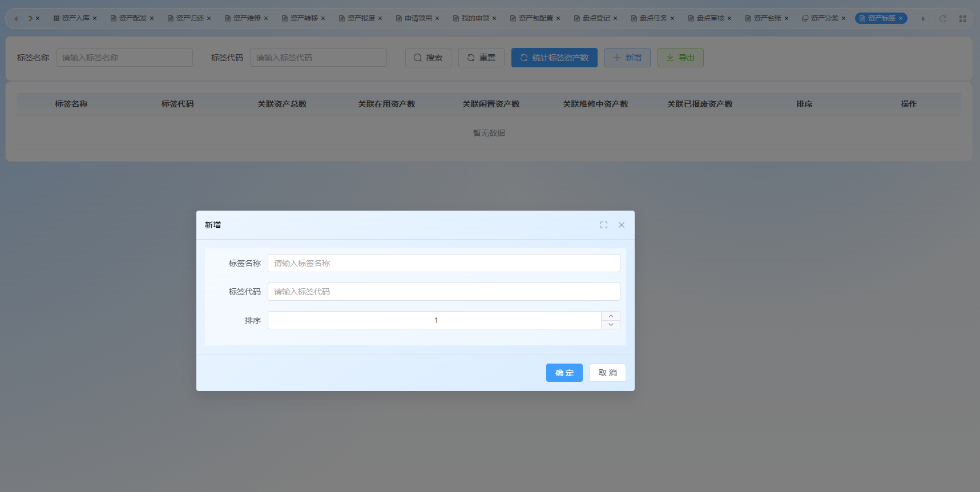Viewport: 980px width, 492px height.
Task: Click the 关联维修中资产数 column header
Action: tap(595, 104)
